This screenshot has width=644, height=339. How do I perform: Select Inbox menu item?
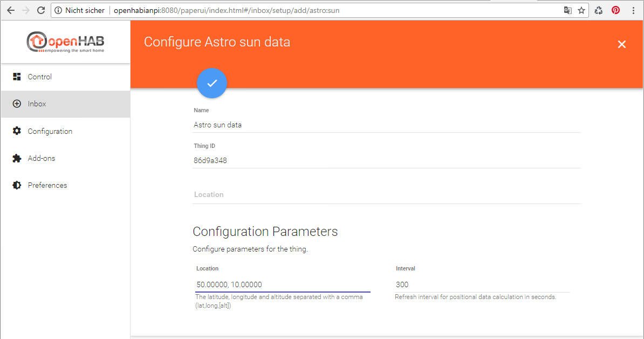click(65, 104)
